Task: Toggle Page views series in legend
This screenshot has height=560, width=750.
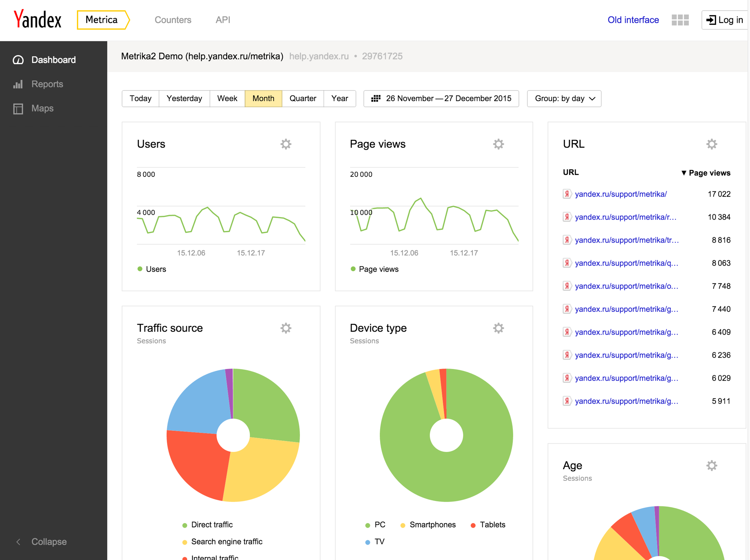Action: pyautogui.click(x=374, y=269)
